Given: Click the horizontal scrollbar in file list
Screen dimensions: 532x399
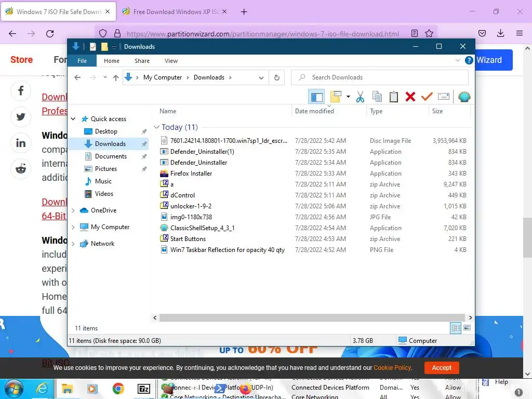Looking at the screenshot, I should coord(312,317).
